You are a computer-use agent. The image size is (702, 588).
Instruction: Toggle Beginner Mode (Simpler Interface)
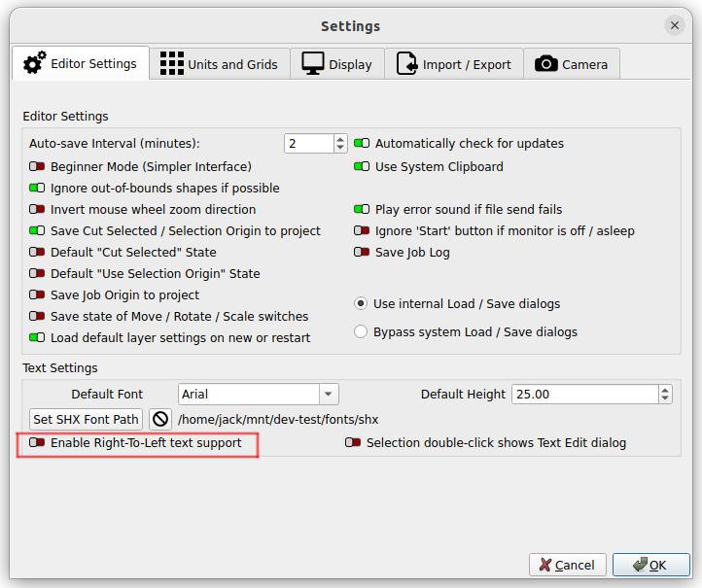click(37, 167)
